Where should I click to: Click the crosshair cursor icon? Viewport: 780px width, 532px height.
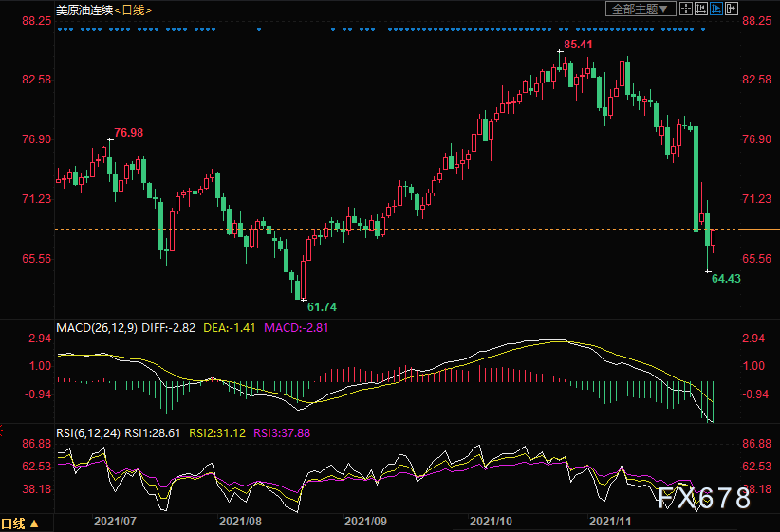(x=685, y=9)
